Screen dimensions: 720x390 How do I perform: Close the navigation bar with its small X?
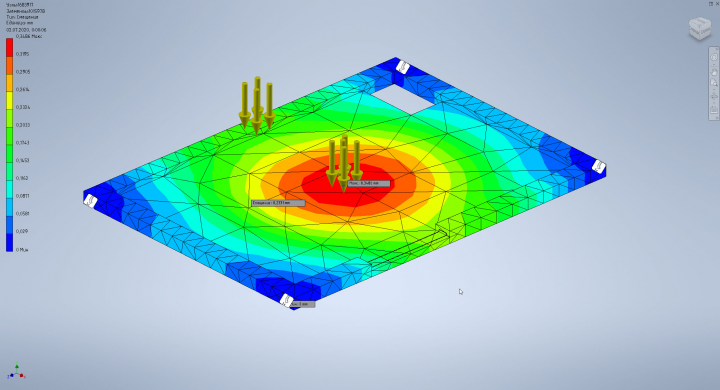click(717, 49)
